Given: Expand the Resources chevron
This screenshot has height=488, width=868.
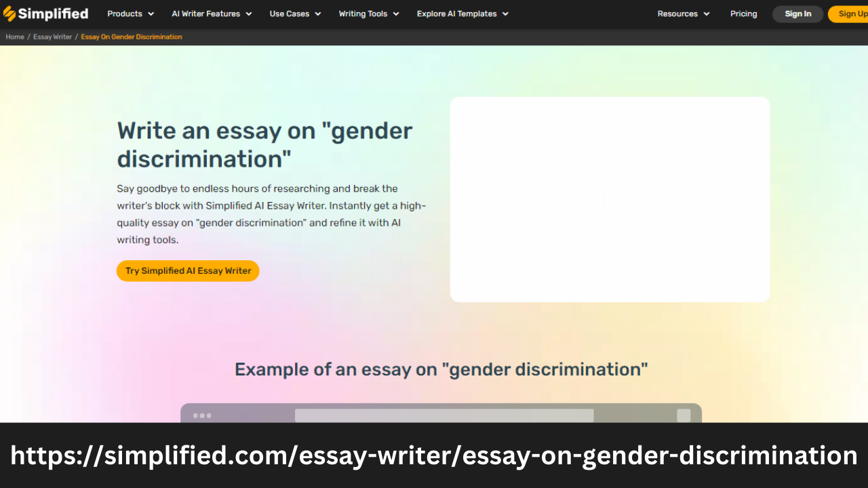Looking at the screenshot, I should pos(707,14).
